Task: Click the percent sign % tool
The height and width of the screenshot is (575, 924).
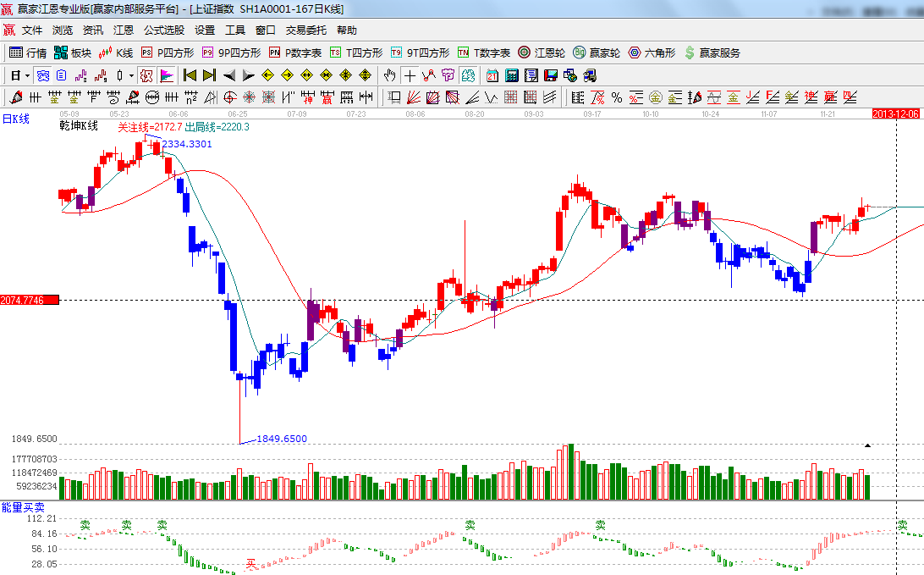Action: click(616, 97)
